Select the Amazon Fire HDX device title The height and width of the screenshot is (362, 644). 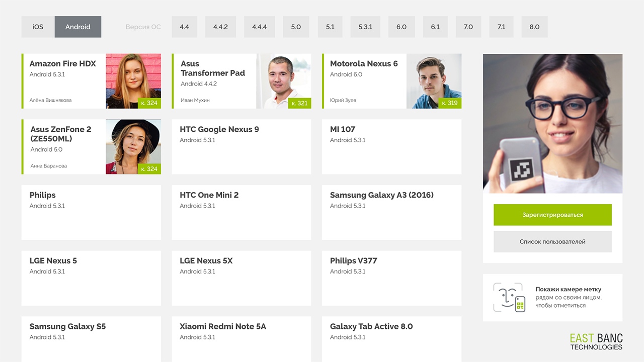[x=62, y=64]
